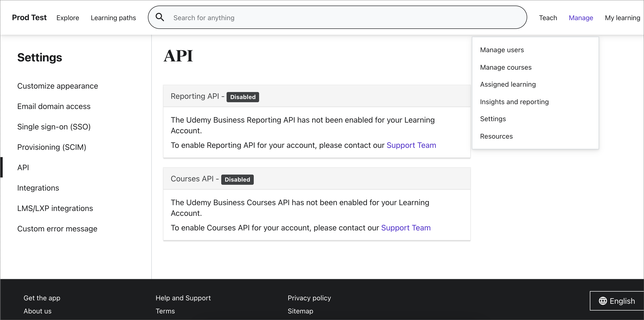Select Settings from dropdown menu

pos(493,119)
